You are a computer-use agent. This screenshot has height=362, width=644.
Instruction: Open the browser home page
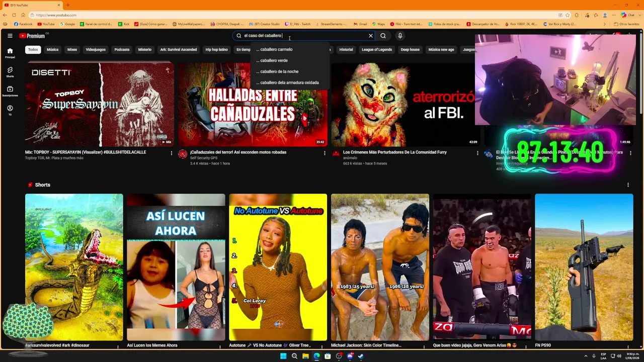point(22,15)
